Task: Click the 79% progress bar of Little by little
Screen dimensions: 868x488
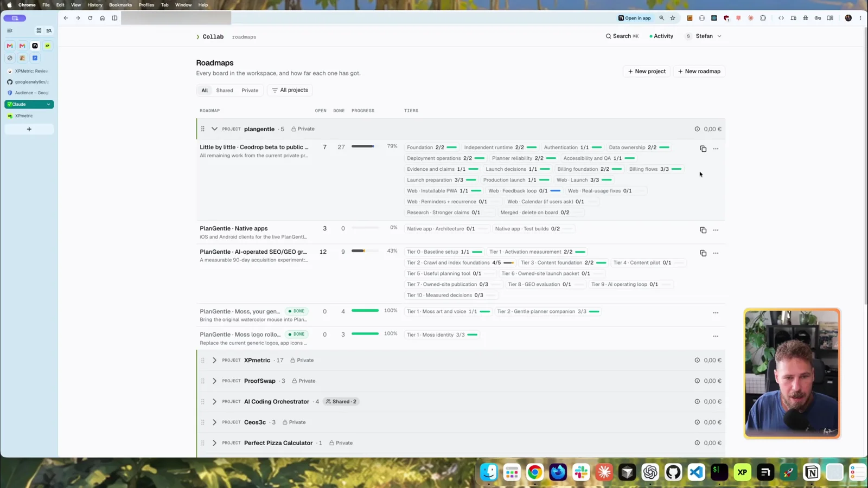Action: pos(365,146)
